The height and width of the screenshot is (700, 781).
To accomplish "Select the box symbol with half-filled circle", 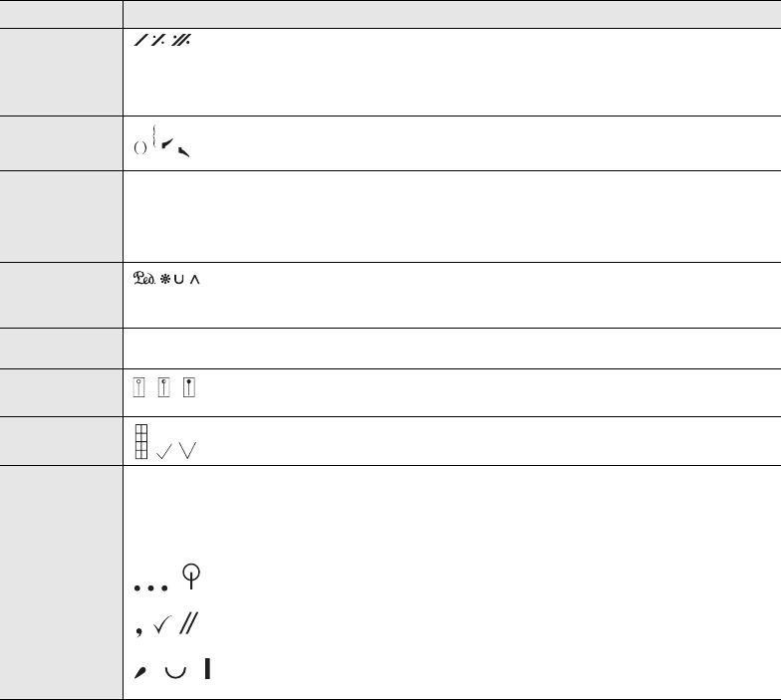I will pyautogui.click(x=164, y=387).
